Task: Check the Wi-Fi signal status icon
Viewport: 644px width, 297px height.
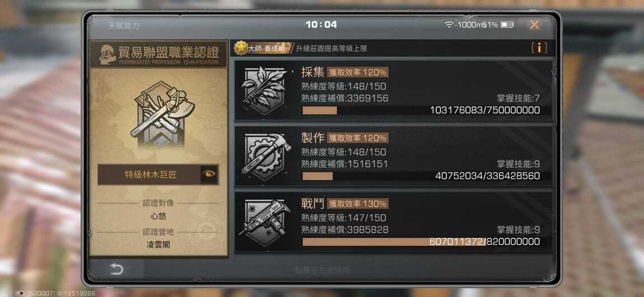Action: click(449, 25)
